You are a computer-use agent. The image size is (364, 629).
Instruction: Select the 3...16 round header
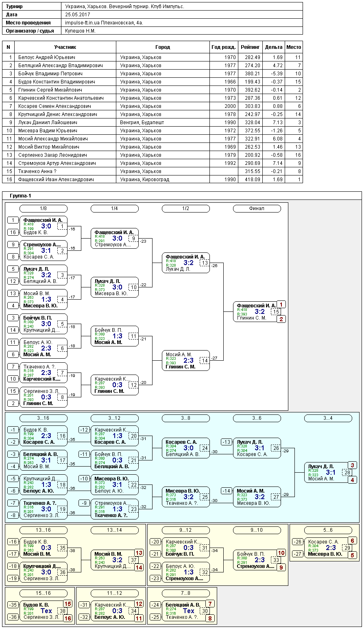pyautogui.click(x=44, y=418)
